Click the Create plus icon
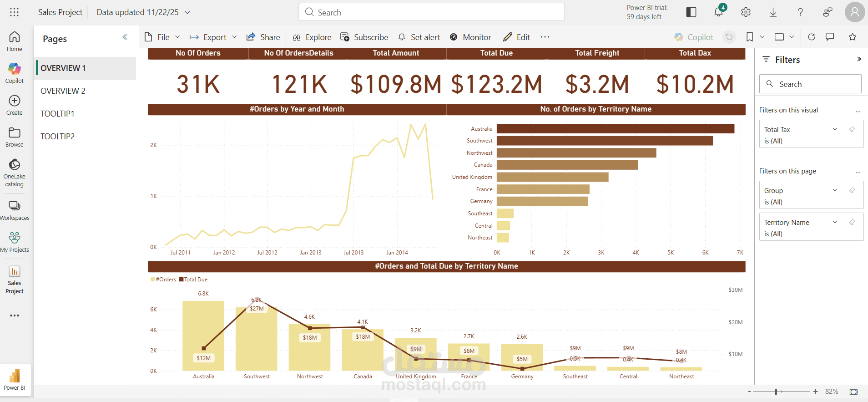The width and height of the screenshot is (868, 402). (14, 101)
